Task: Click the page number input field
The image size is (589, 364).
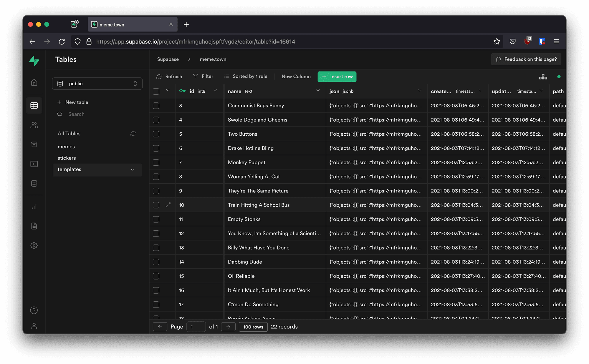Action: pos(196,327)
